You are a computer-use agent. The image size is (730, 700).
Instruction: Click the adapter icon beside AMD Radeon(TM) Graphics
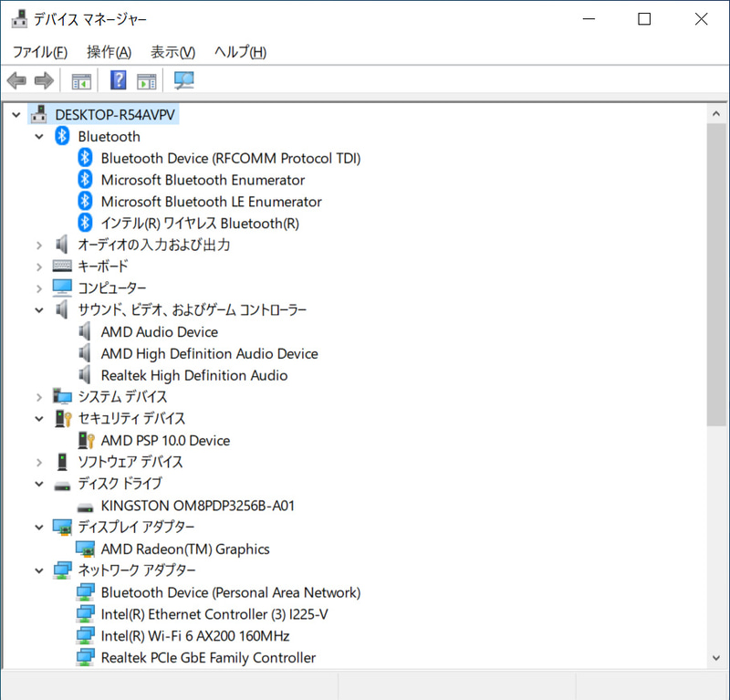(83, 549)
